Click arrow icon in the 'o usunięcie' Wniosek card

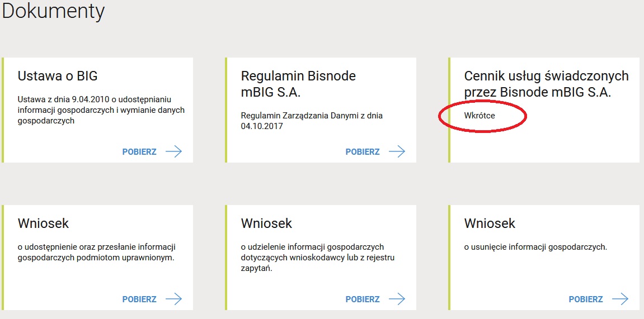click(620, 299)
